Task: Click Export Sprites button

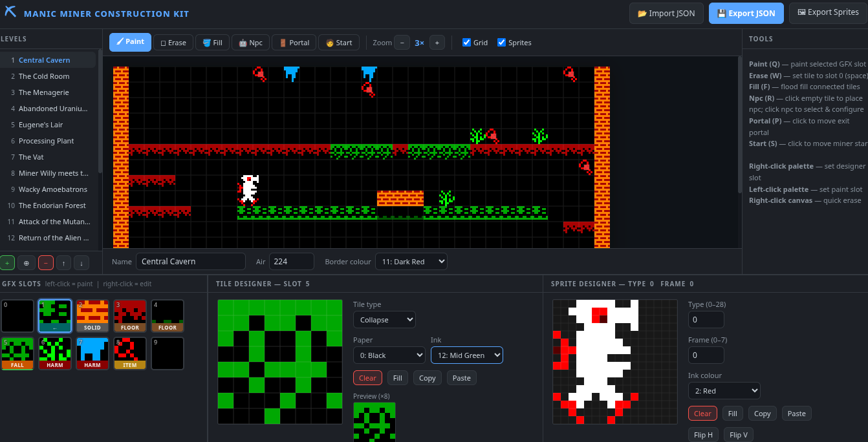Action: click(828, 12)
